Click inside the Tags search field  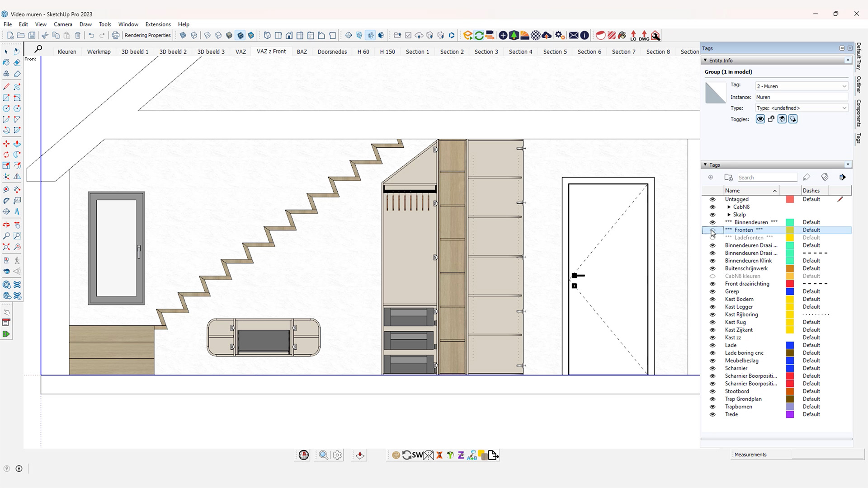point(769,177)
